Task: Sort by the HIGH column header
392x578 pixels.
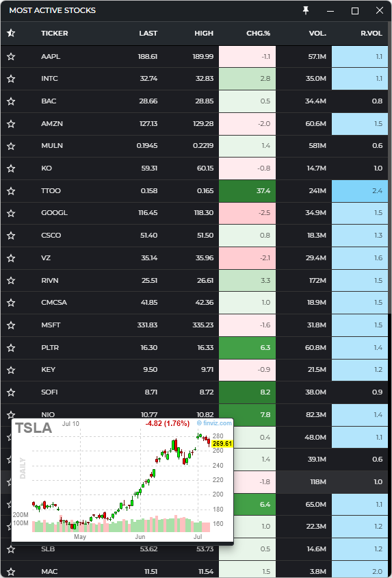Action: pos(204,33)
